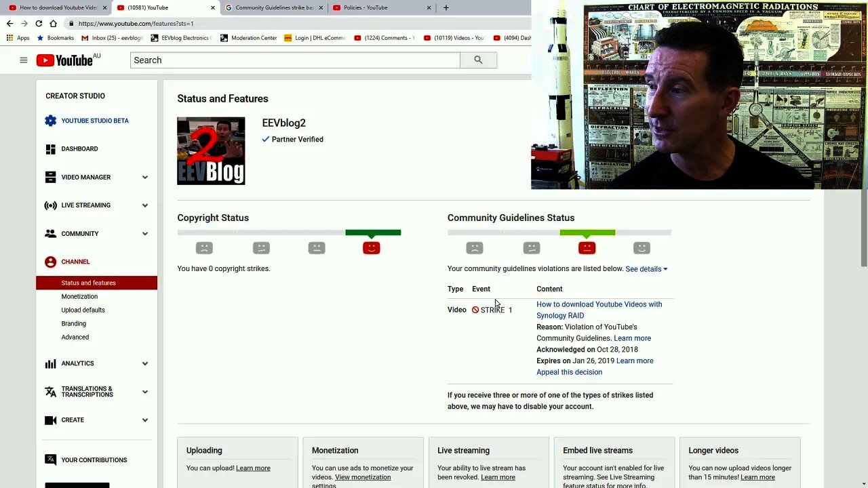Screen dimensions: 868x488
Task: Click View monetization settings link
Action: (363, 477)
